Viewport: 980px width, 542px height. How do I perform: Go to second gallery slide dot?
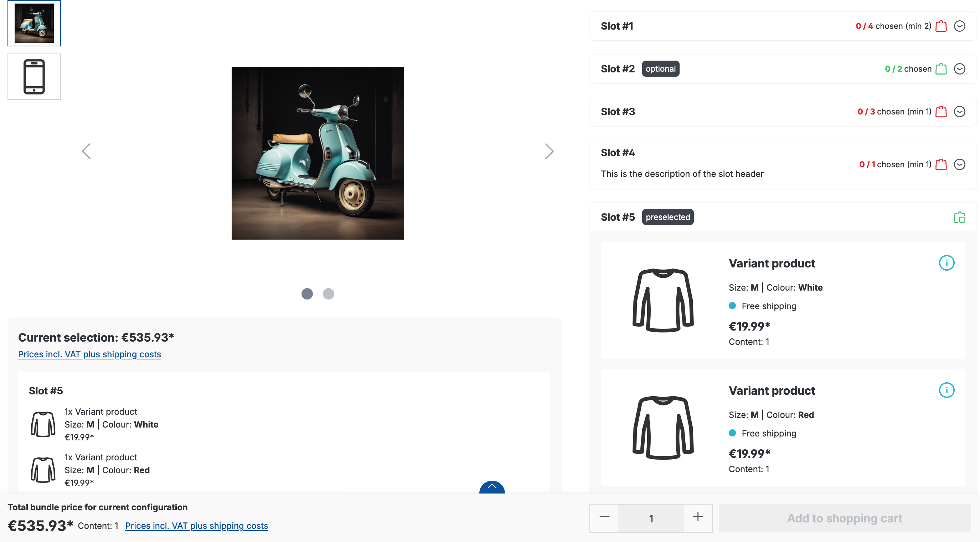[328, 294]
